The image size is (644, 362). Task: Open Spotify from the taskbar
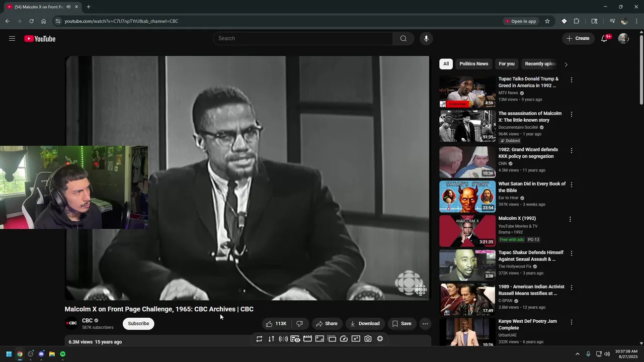click(x=62, y=354)
